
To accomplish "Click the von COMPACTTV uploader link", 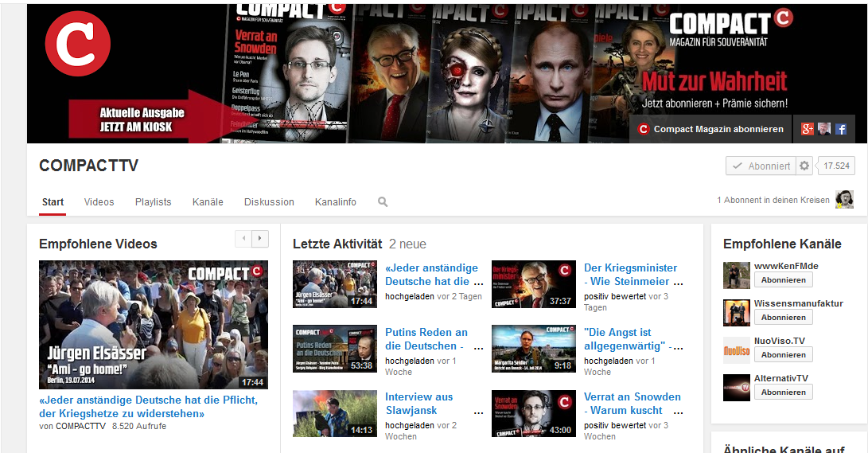I will (x=81, y=426).
